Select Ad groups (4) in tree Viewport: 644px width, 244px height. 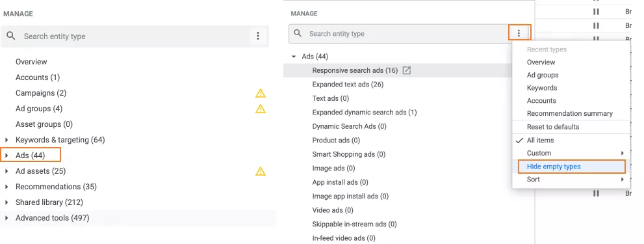click(39, 109)
